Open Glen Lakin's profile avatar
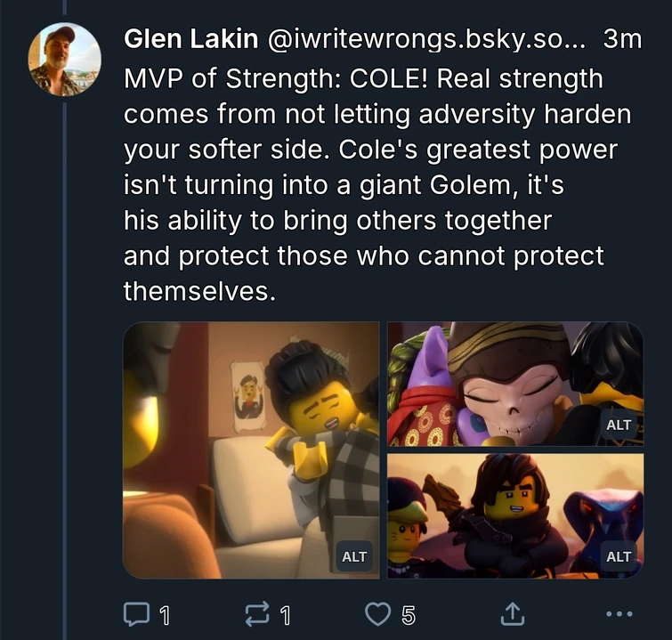 pyautogui.click(x=65, y=59)
